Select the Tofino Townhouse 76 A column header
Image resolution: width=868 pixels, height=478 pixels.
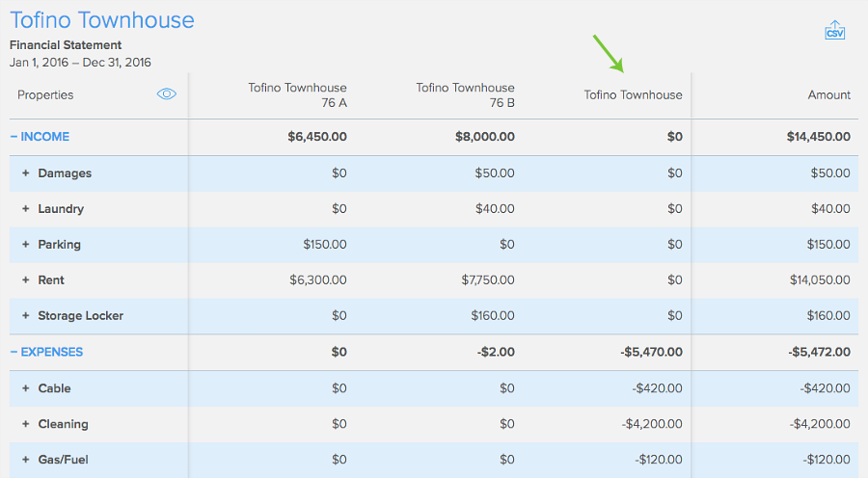tap(297, 95)
